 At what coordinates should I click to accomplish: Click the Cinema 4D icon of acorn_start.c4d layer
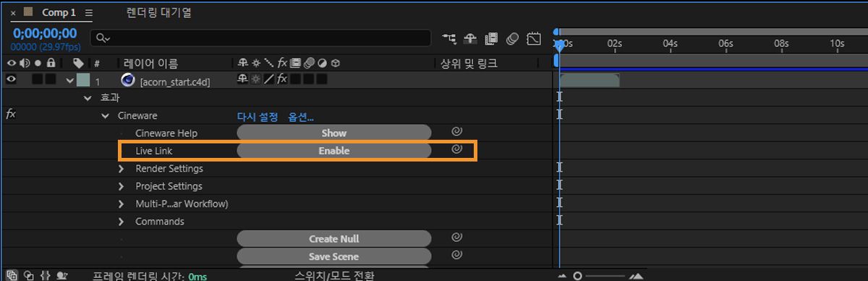(128, 80)
